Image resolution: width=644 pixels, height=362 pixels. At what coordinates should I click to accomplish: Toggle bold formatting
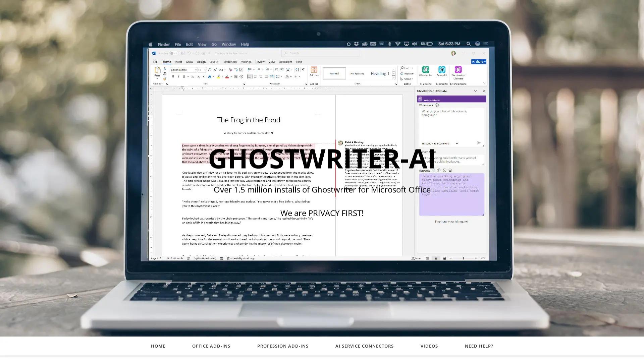(173, 76)
